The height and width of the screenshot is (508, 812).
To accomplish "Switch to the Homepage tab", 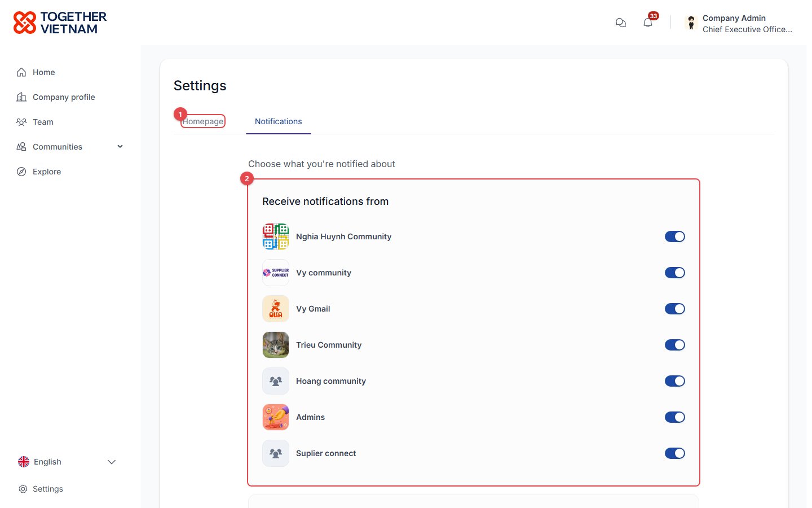I will coord(203,121).
